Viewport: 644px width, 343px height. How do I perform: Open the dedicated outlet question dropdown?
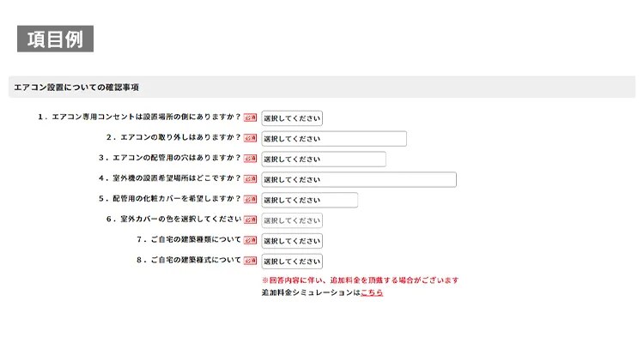[292, 118]
